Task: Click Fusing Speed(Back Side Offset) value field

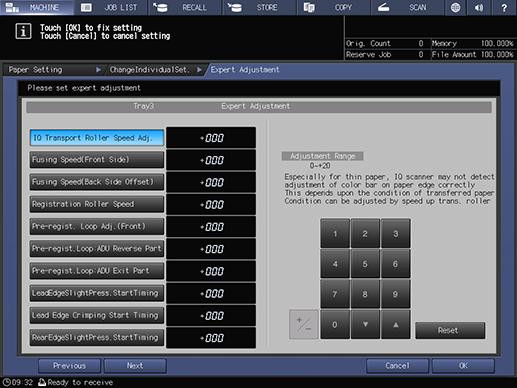Action: tap(211, 182)
